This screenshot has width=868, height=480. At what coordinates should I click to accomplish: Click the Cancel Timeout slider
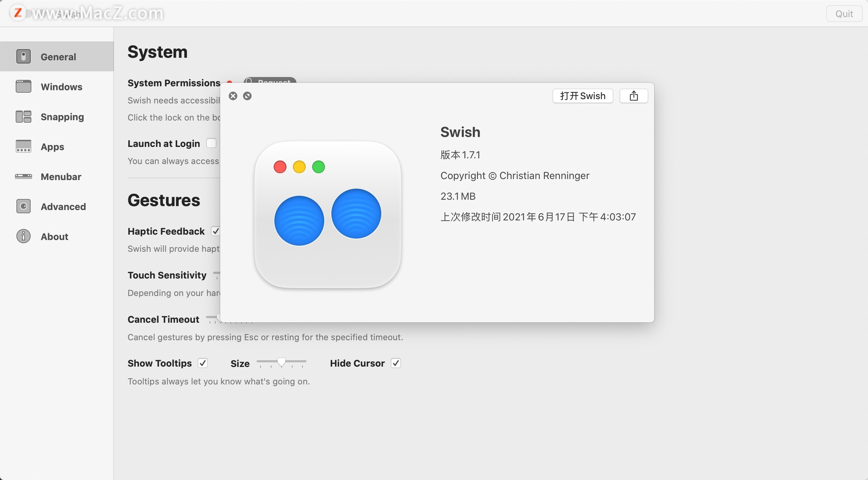point(213,319)
